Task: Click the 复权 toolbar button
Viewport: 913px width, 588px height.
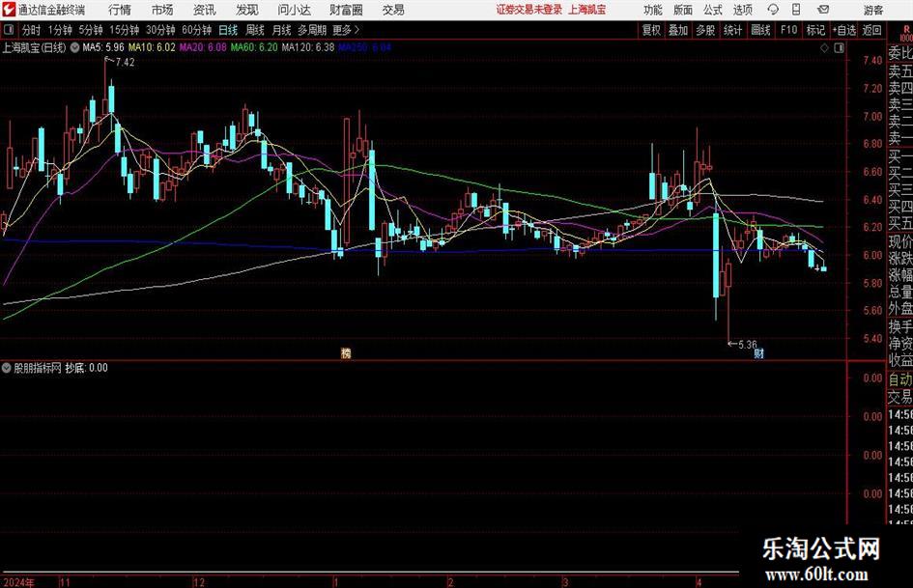Action: 651,30
